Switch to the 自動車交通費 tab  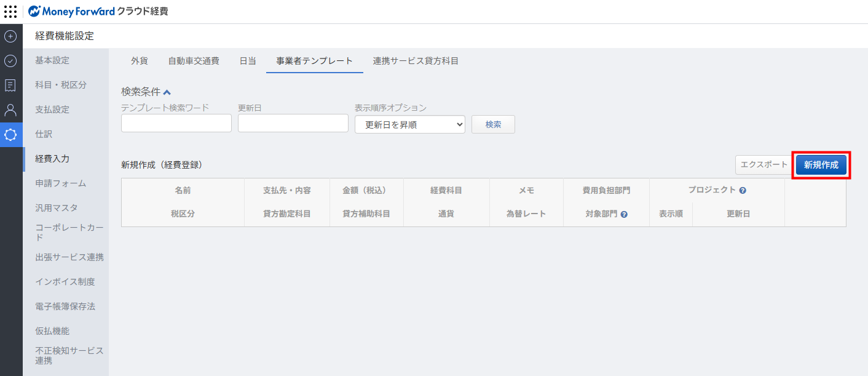coord(194,61)
